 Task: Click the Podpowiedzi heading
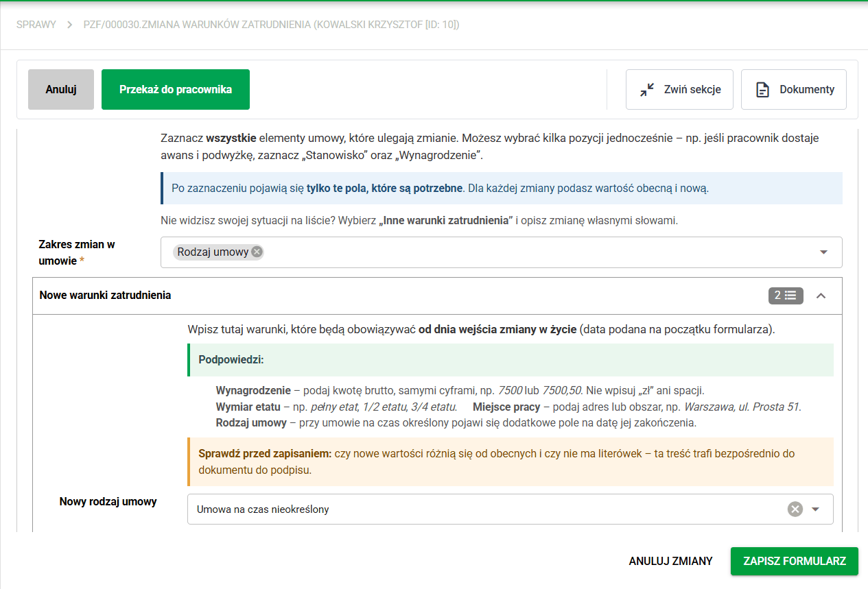coord(231,360)
